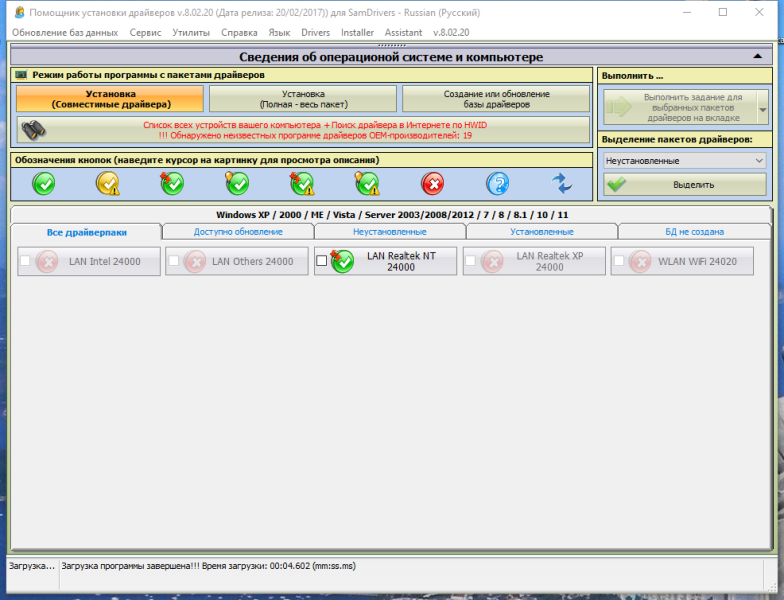Click the green checkmark with lightbulb icon
The image size is (784, 600).
[x=237, y=184]
